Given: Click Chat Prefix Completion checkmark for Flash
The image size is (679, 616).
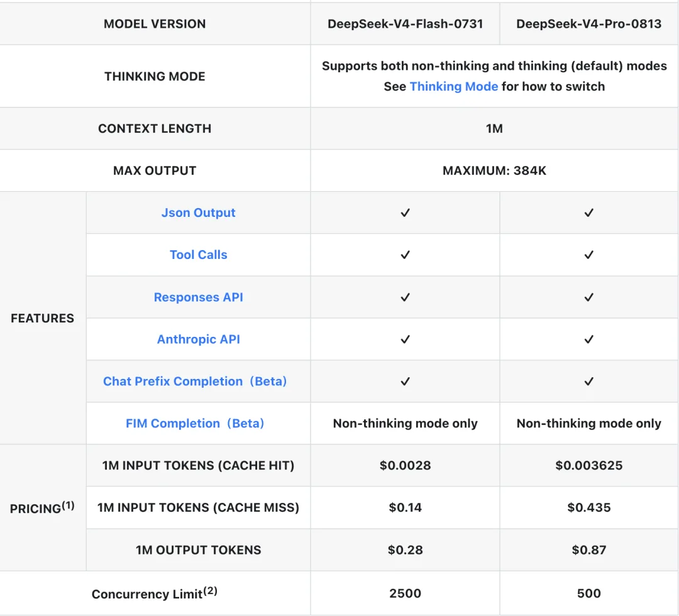Looking at the screenshot, I should (x=405, y=381).
